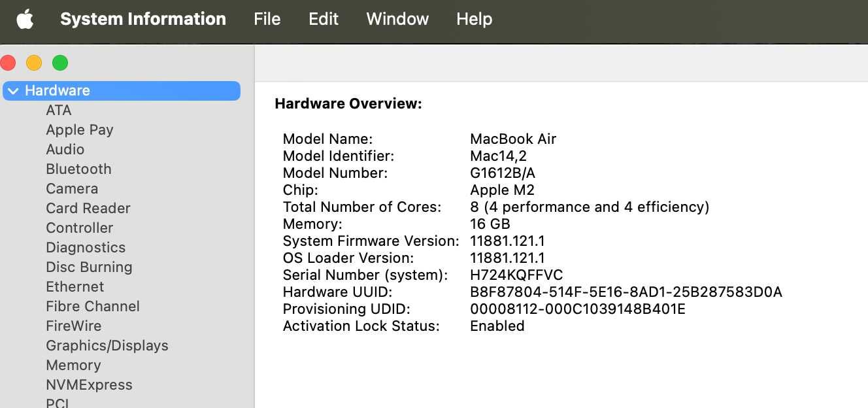Click the Model Number value G1612B/A
Viewport: 868px width, 408px height.
tap(503, 173)
